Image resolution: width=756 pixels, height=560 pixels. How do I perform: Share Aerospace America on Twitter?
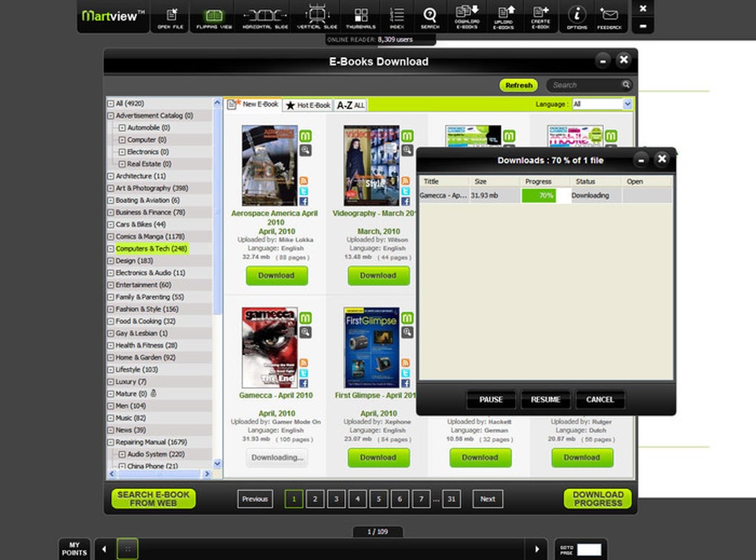tap(304, 191)
